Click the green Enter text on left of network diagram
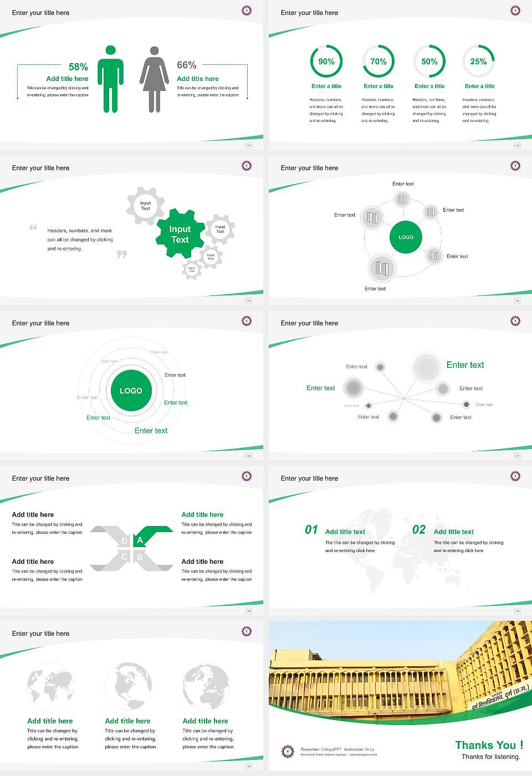Image resolution: width=532 pixels, height=776 pixels. (321, 388)
